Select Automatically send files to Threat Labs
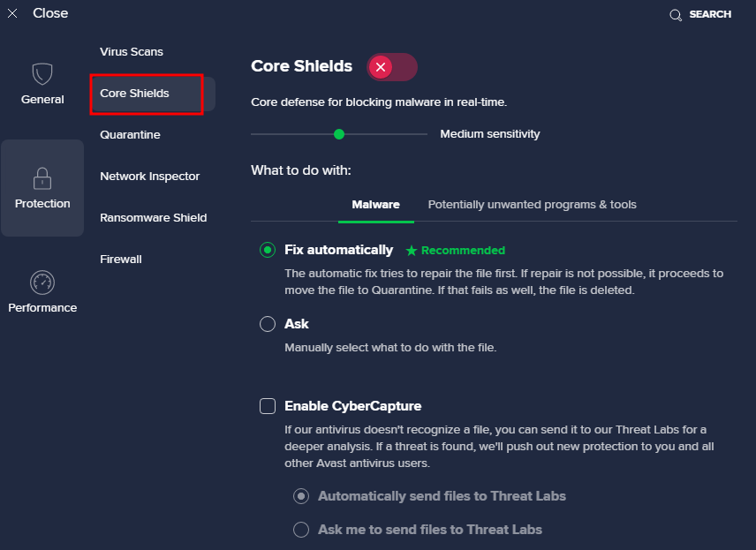The height and width of the screenshot is (550, 756). (x=301, y=496)
